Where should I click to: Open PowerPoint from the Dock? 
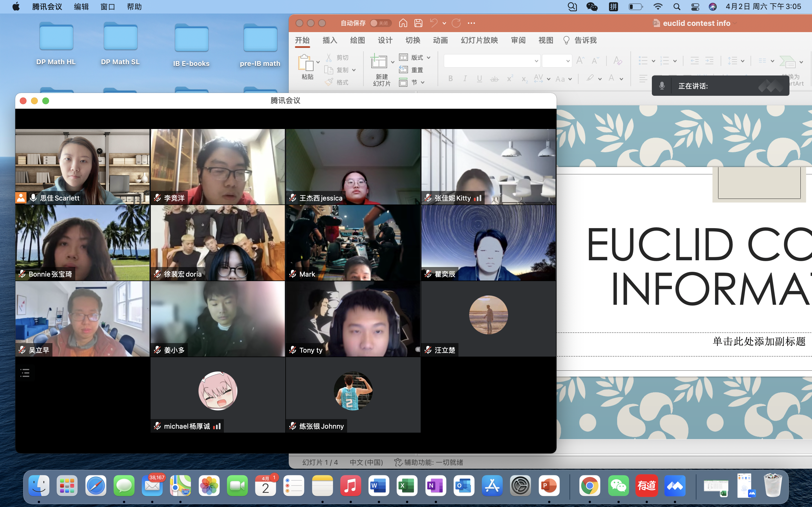coord(549,486)
